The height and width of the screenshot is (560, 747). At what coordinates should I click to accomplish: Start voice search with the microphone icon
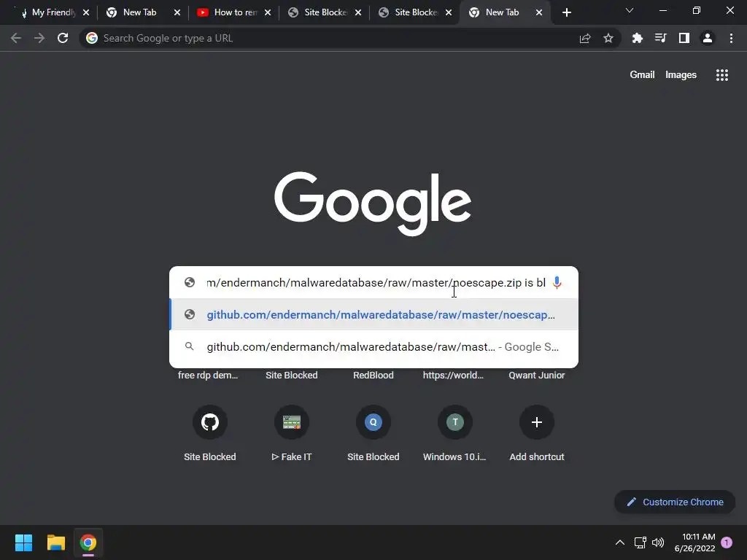pos(557,283)
